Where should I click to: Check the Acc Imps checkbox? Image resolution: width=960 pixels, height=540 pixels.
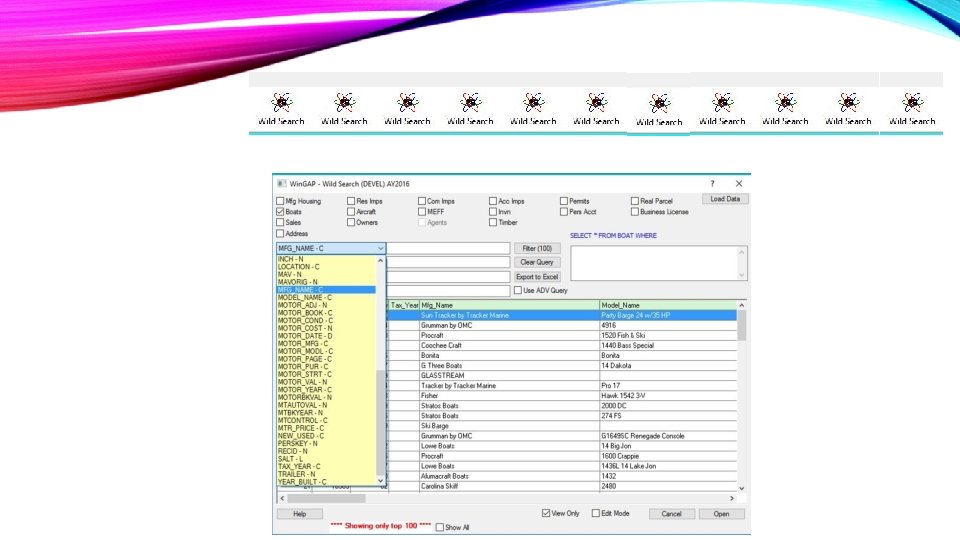[493, 201]
